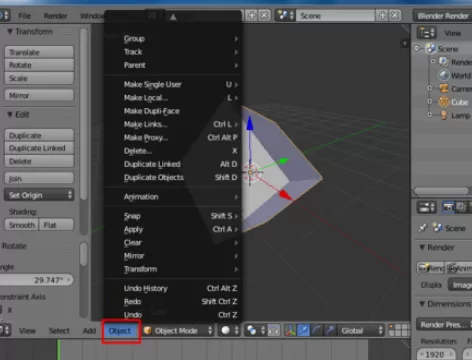Collapse the Scene tree node in Outliner
The height and width of the screenshot is (360, 472).
click(417, 49)
